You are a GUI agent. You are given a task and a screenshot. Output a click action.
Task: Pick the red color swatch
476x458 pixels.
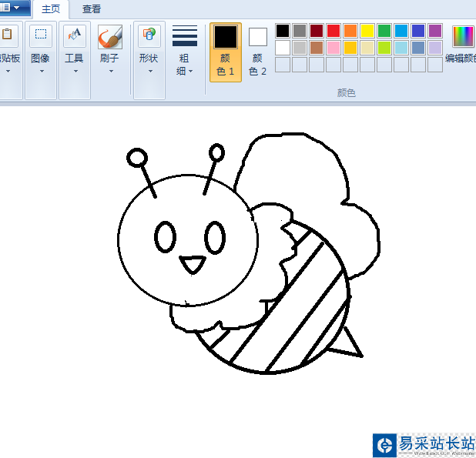coord(334,31)
